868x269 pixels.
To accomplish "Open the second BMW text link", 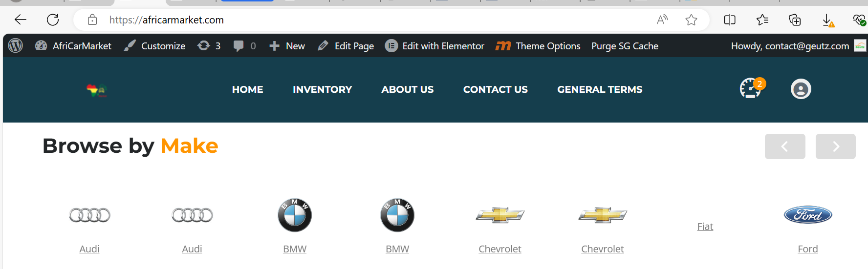I will (x=397, y=249).
